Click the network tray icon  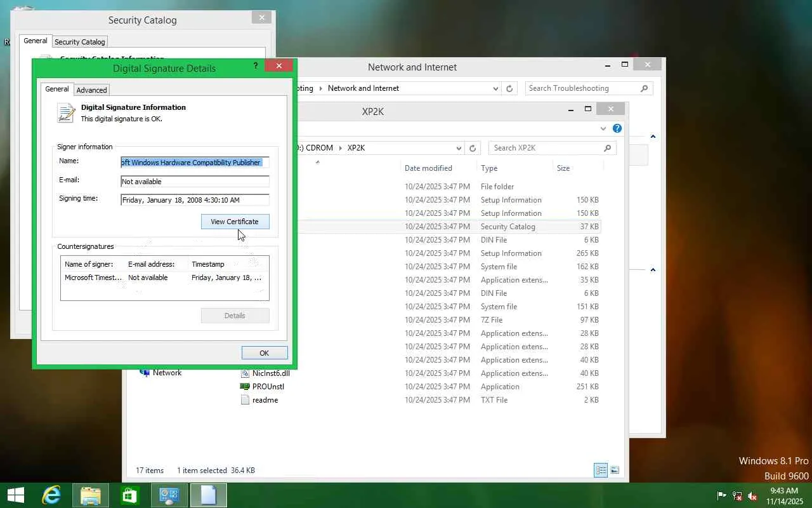click(737, 496)
